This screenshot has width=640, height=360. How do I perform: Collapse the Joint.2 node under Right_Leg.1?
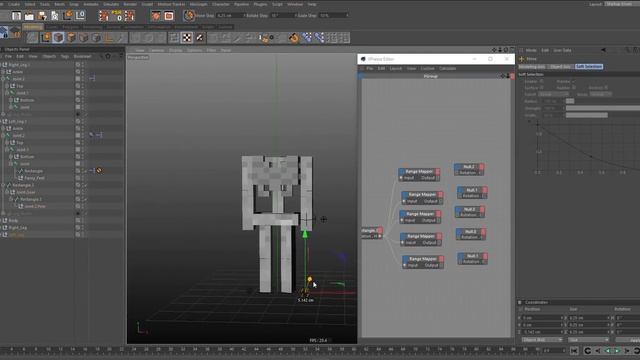pyautogui.click(x=3, y=79)
